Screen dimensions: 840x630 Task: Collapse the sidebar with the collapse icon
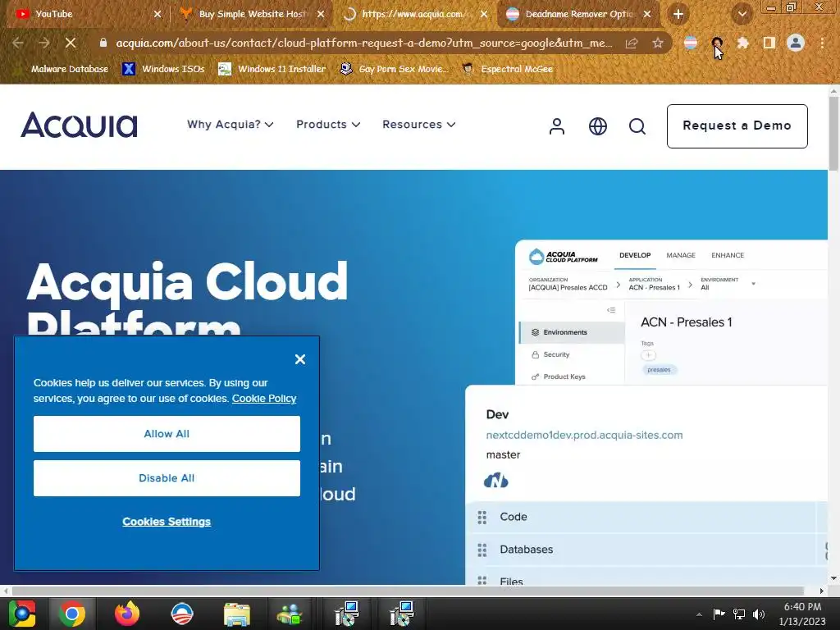611,310
